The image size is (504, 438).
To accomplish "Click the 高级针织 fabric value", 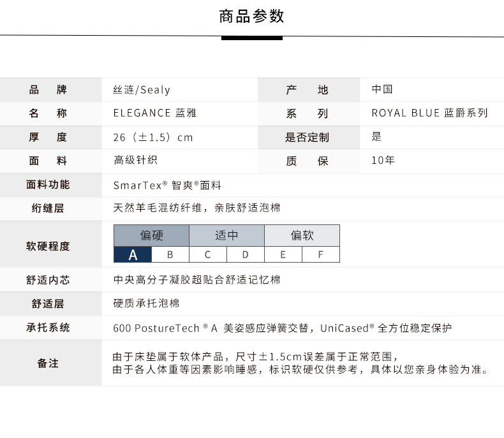I will point(135,160).
